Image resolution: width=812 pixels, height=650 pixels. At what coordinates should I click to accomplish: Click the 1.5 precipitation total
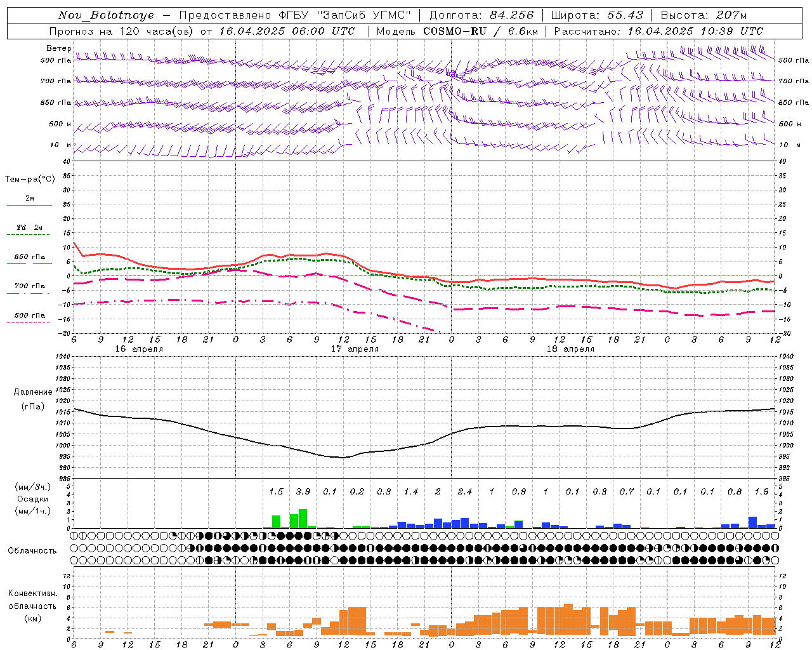pyautogui.click(x=276, y=492)
